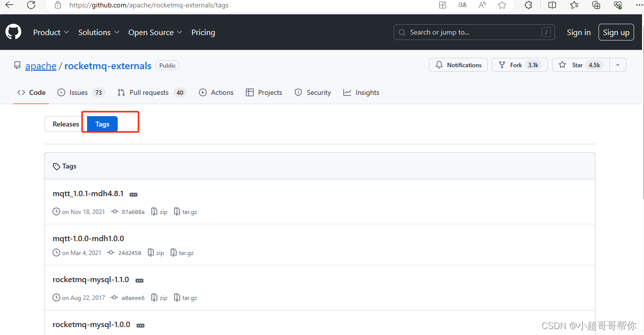Expand the Open Source menu
The width and height of the screenshot is (644, 335).
click(155, 32)
